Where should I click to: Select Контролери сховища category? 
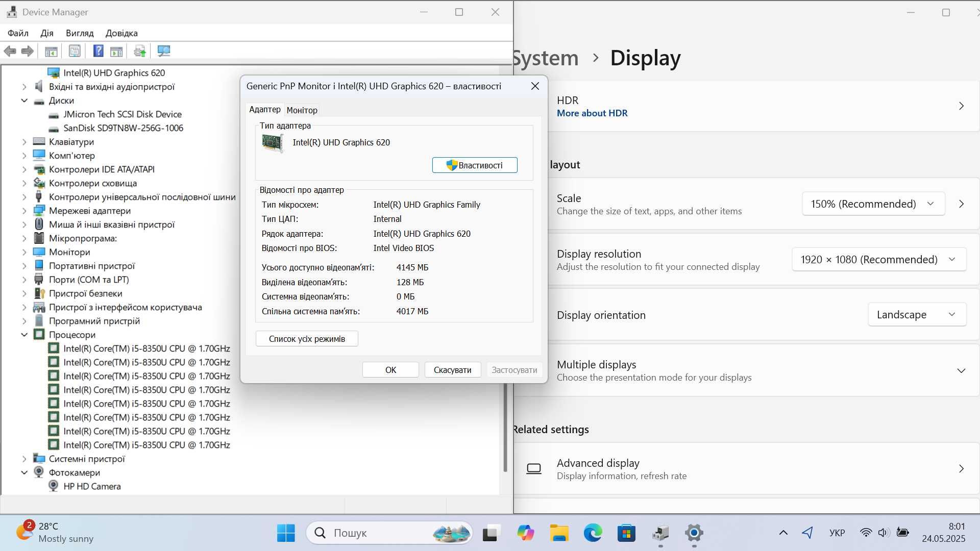[93, 183]
